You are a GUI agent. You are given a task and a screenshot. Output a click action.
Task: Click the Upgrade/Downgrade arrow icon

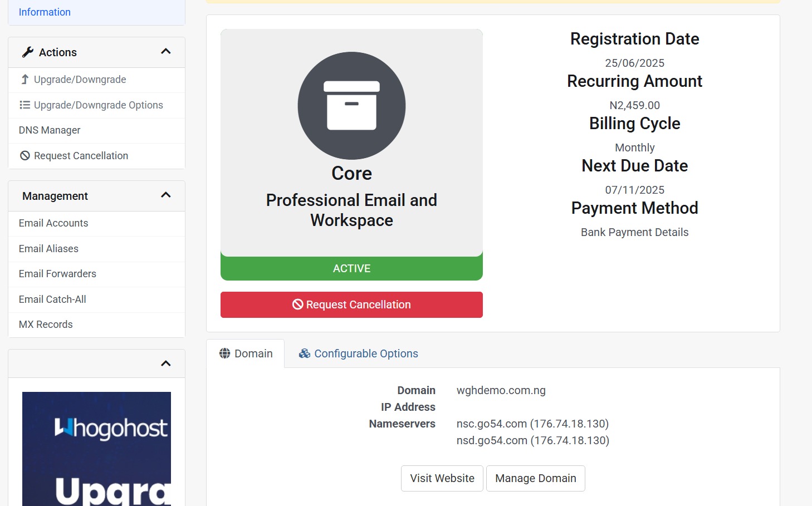pos(25,80)
